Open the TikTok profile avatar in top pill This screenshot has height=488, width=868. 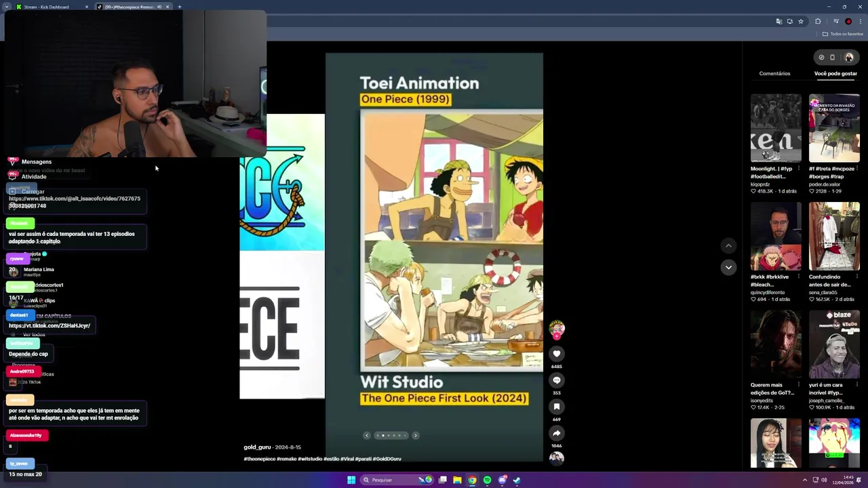pos(849,58)
